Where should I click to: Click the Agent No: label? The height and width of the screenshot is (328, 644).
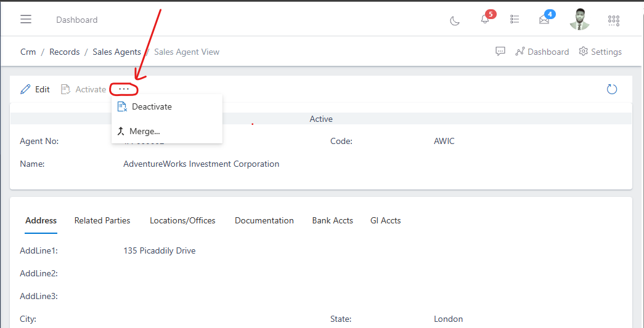tap(39, 142)
